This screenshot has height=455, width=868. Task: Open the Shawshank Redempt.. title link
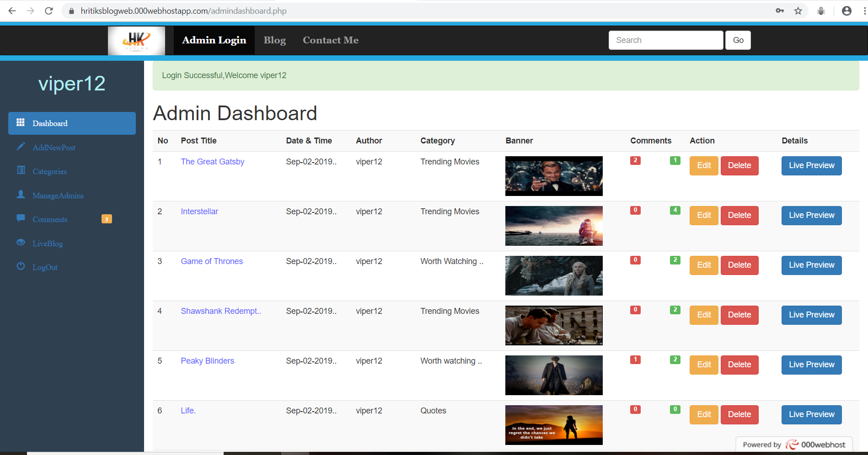221,311
